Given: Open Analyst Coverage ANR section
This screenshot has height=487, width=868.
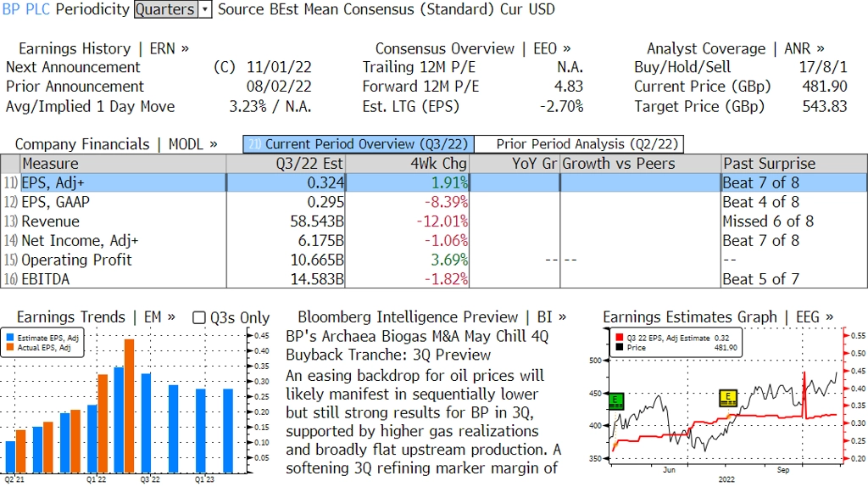Looking at the screenshot, I should pyautogui.click(x=735, y=48).
